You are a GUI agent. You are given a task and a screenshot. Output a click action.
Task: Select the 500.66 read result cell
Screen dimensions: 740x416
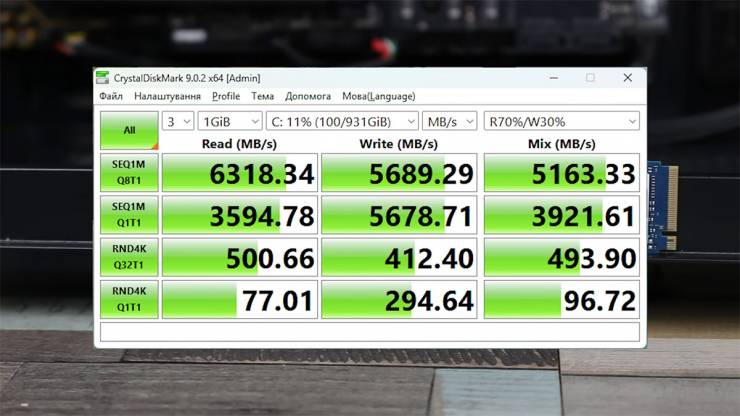click(x=240, y=257)
